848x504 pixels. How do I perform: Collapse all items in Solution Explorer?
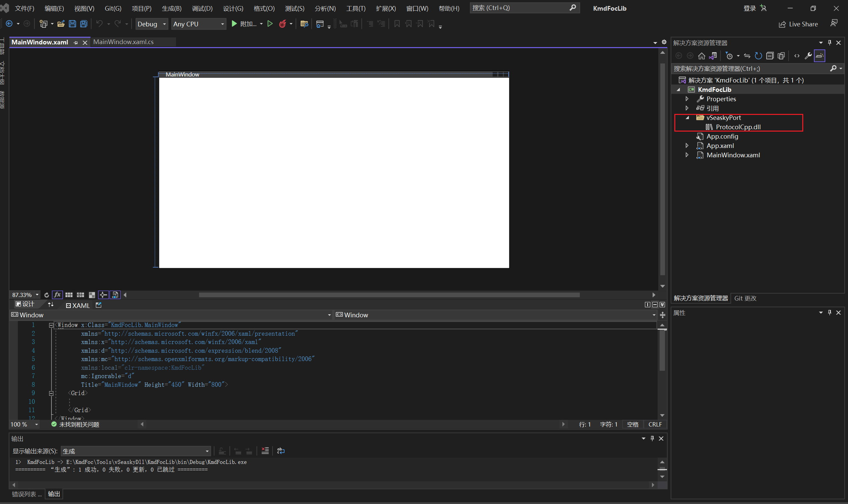pos(770,56)
